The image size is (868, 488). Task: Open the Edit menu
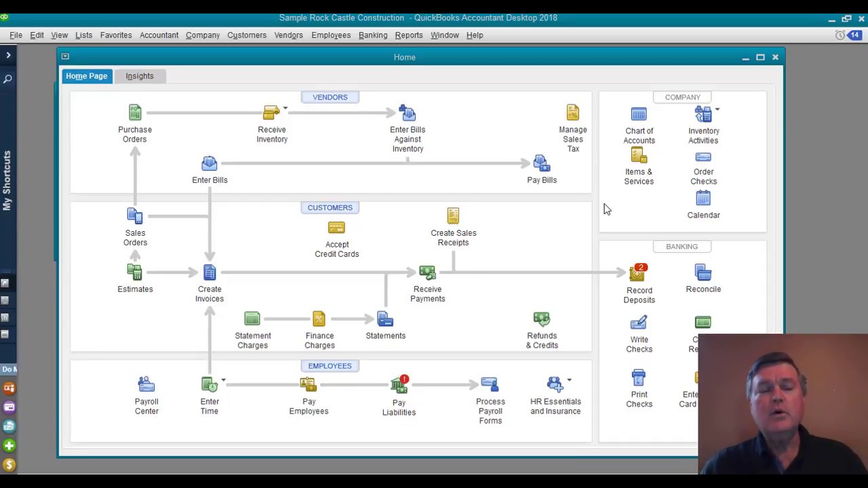pos(37,35)
